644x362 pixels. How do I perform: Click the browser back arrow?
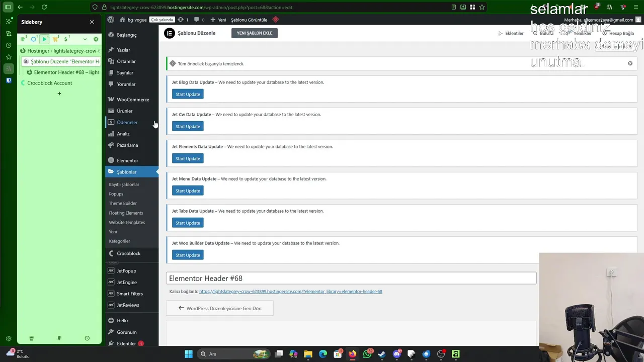(20, 7)
